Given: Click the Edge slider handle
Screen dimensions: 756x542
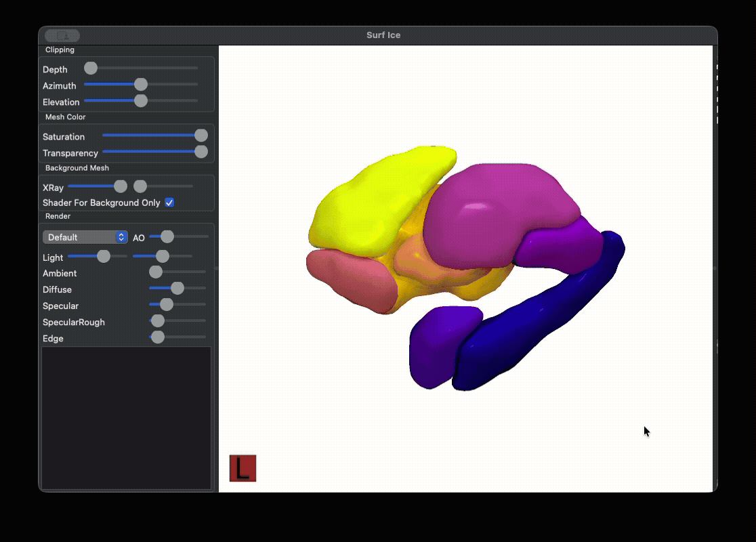Looking at the screenshot, I should click(x=158, y=337).
